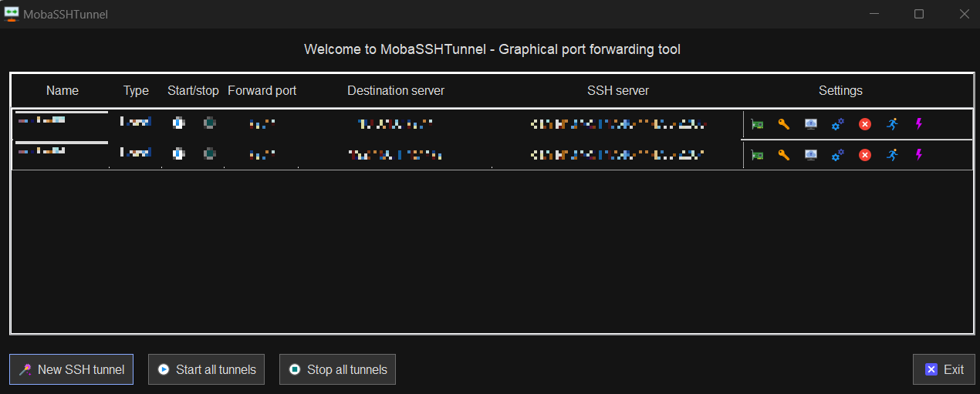Click the Forward port column header
The height and width of the screenshot is (394, 980).
tap(262, 90)
